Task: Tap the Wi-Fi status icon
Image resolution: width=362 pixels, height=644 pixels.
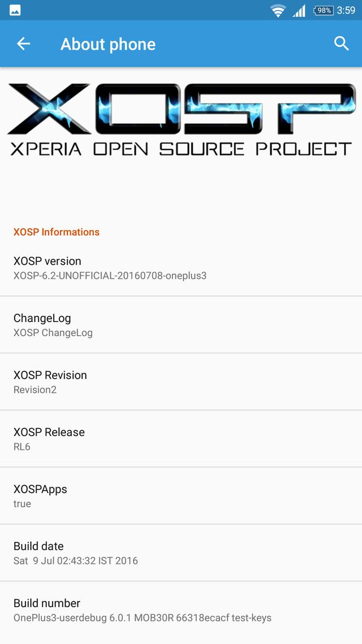Action: tap(278, 11)
